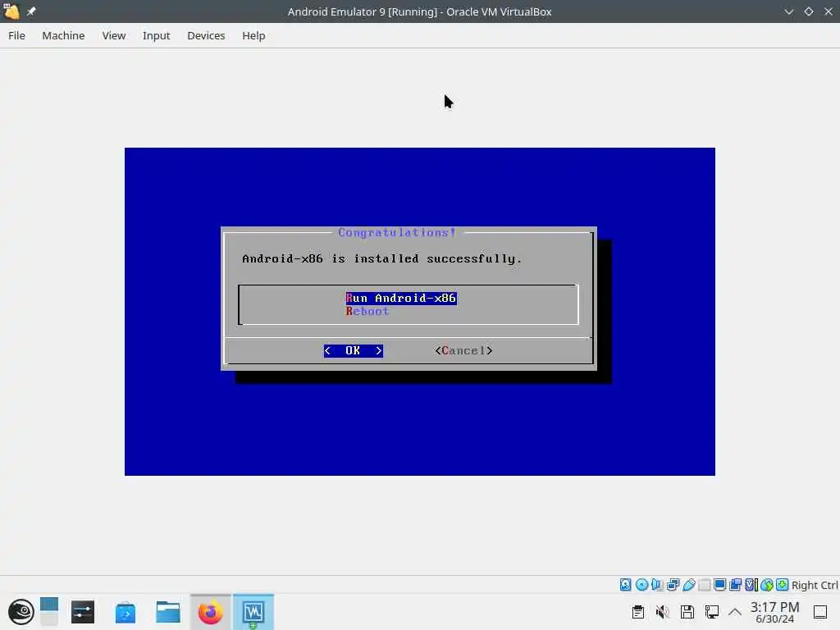The image size is (840, 630).
Task: Switch to the VirtualBox taskbar entry
Action: coord(253,612)
